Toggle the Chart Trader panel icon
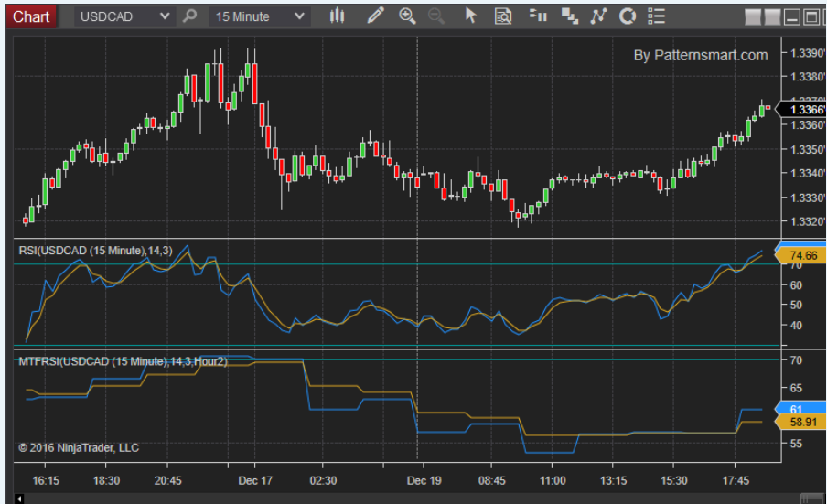 pyautogui.click(x=539, y=16)
